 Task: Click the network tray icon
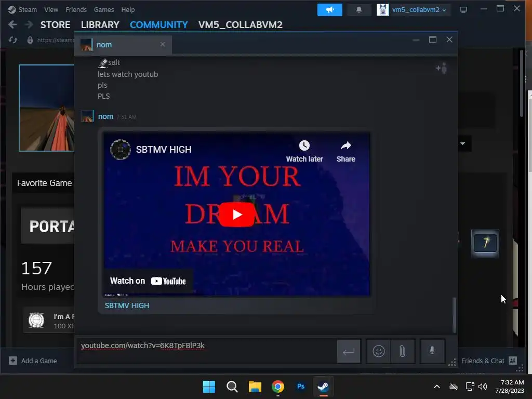[470, 387]
